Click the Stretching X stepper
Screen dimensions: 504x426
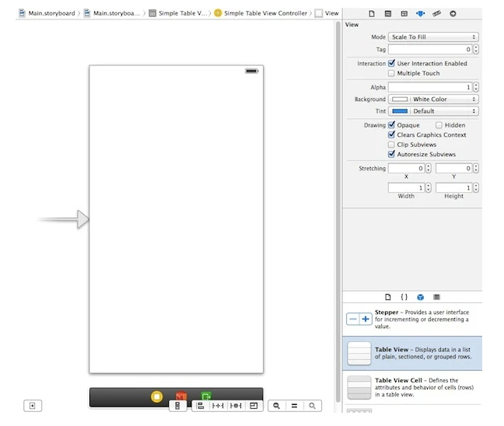428,169
